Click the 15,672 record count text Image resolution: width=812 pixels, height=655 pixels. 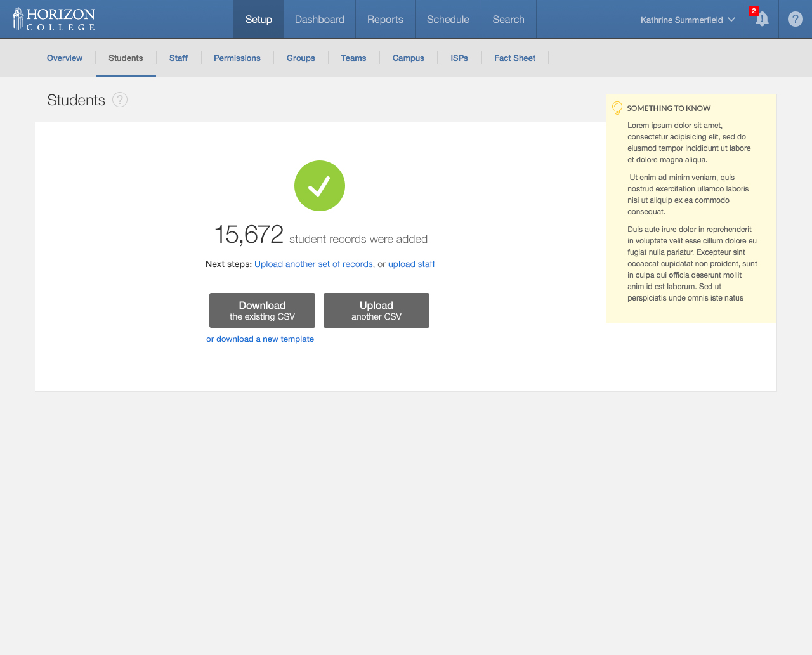[249, 235]
